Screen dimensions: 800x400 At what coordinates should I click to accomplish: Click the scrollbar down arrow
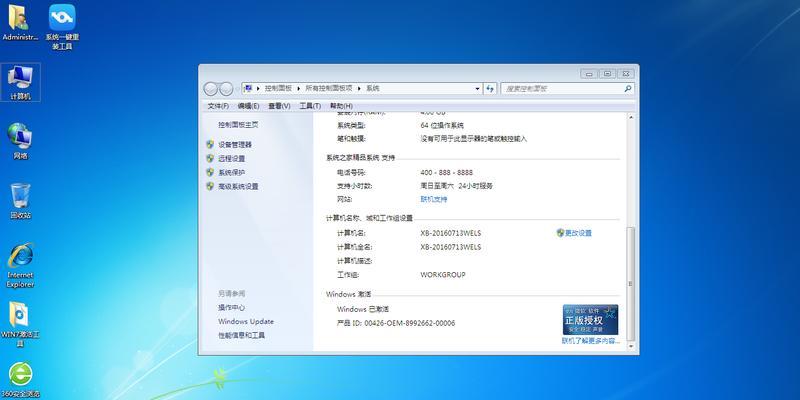click(631, 345)
